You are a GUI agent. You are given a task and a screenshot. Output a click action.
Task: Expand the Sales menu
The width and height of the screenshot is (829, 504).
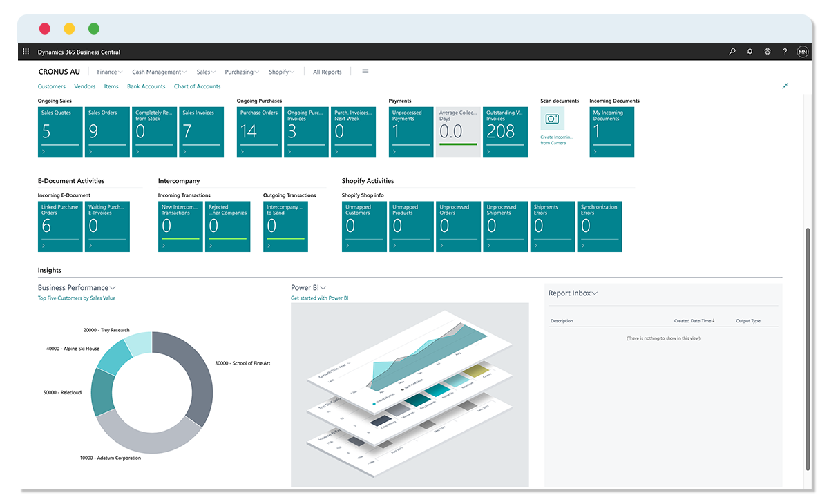point(206,72)
